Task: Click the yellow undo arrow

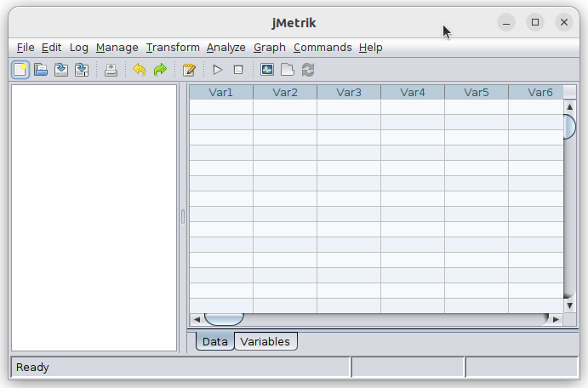Action: [x=140, y=70]
